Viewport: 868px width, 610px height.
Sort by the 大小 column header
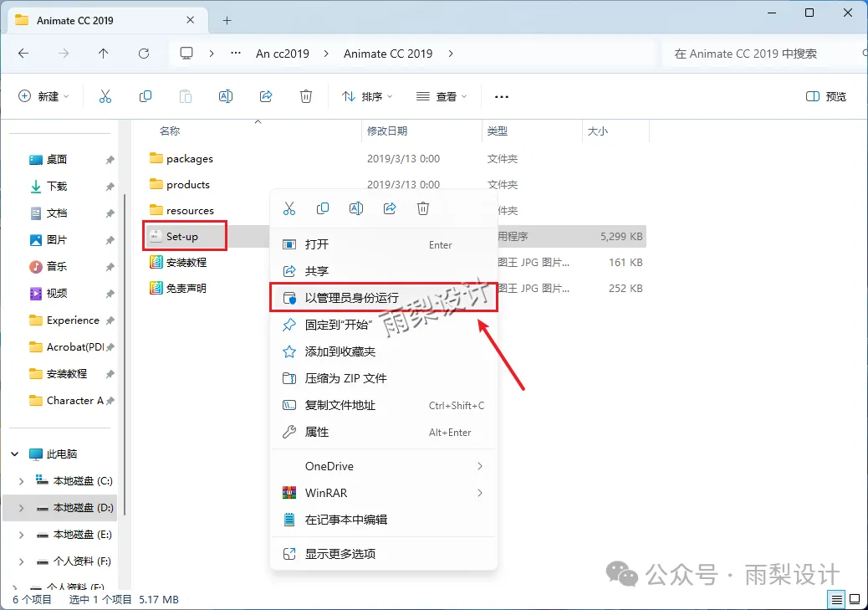click(x=597, y=131)
